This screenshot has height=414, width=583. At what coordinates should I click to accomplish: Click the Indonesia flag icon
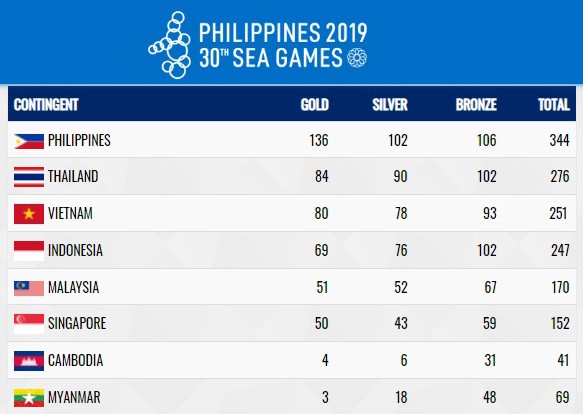click(x=29, y=251)
